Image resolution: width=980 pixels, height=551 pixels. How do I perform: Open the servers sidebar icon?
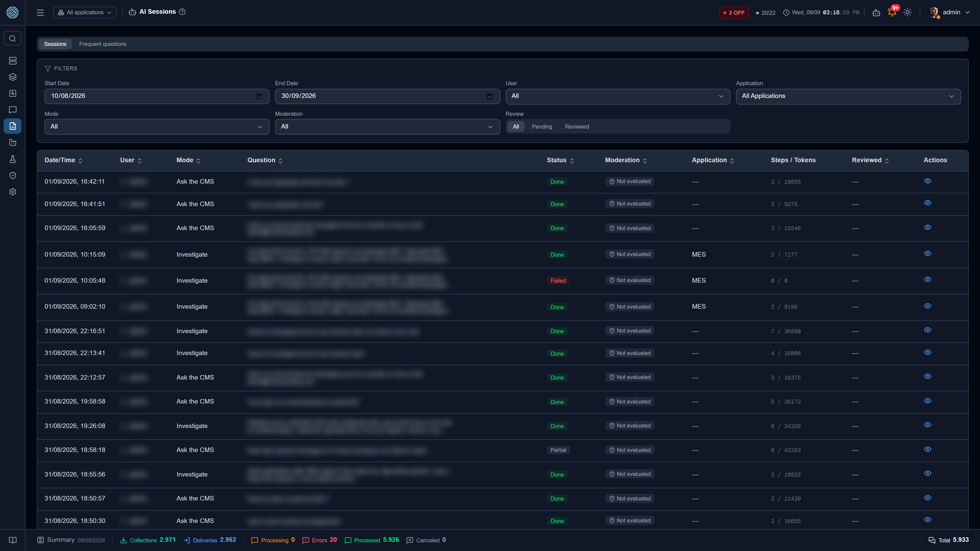(13, 60)
